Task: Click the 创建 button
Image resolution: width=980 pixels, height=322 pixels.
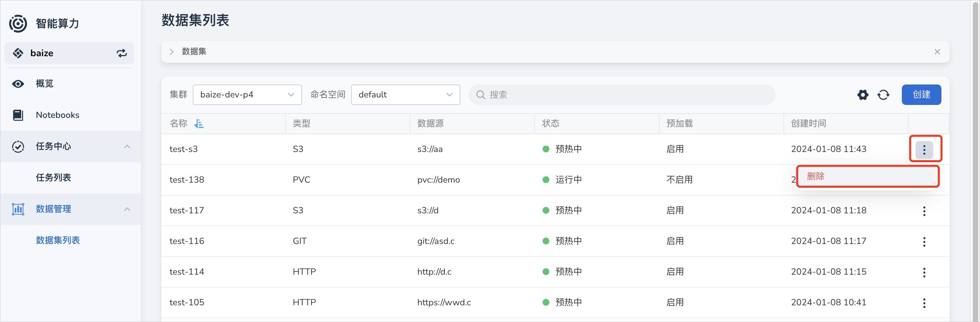Action: pos(921,95)
